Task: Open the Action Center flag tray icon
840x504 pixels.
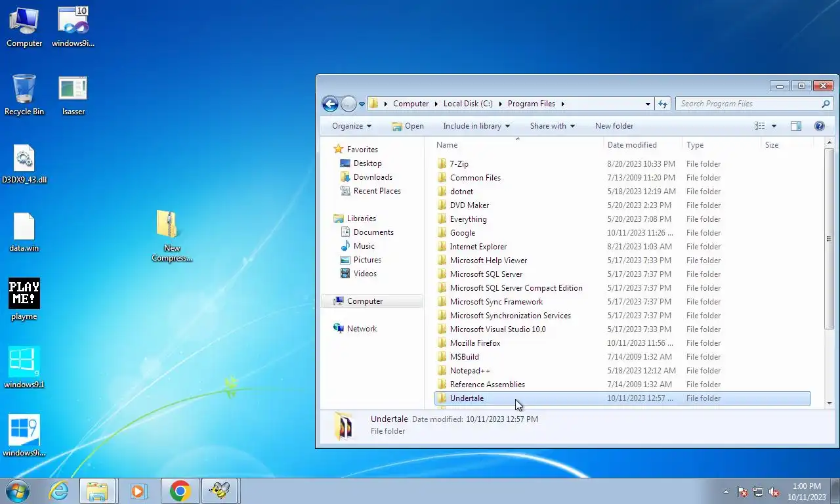Action: tap(742, 492)
